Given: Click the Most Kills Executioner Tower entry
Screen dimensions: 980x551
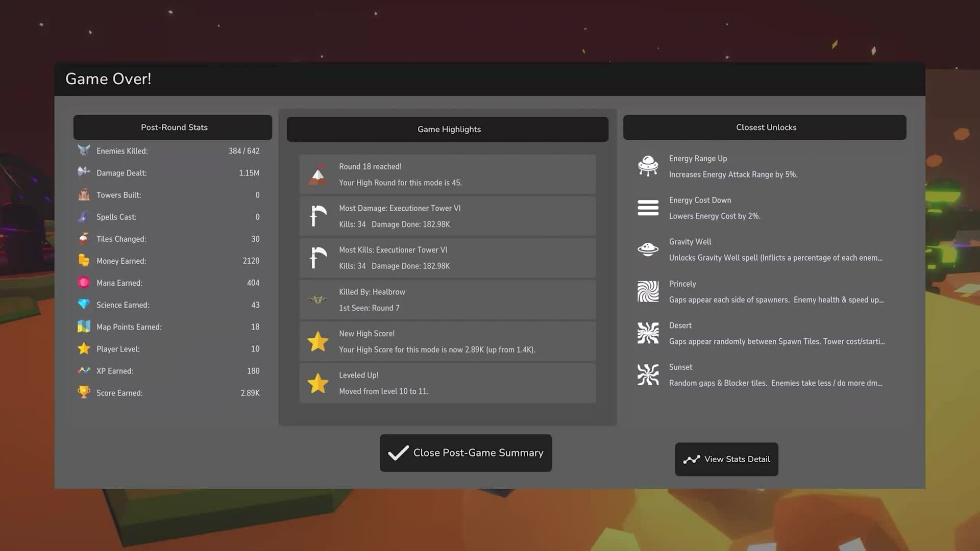Looking at the screenshot, I should (x=448, y=258).
